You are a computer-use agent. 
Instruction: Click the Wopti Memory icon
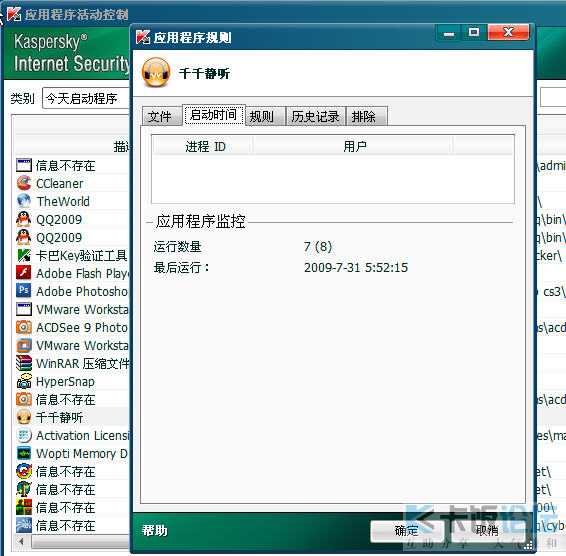(24, 453)
